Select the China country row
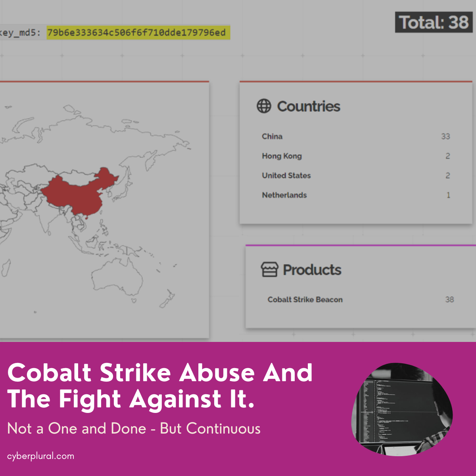Viewport: 476px width, 476px height. pos(356,136)
